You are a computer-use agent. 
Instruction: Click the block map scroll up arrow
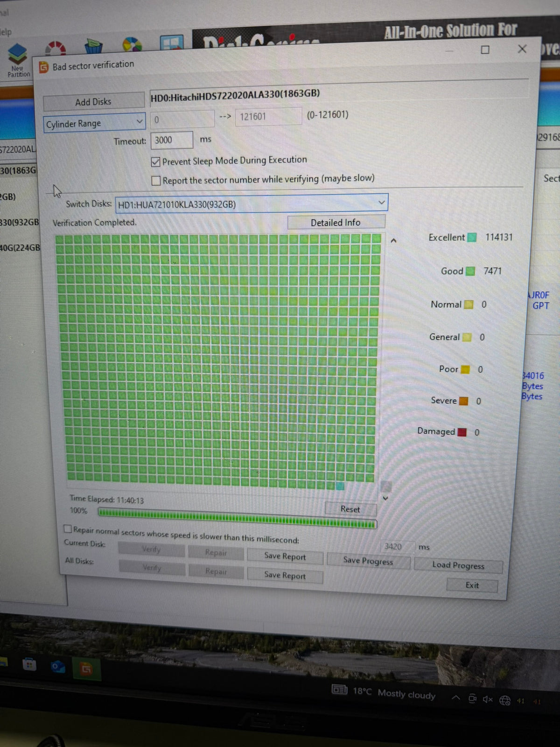click(x=393, y=241)
